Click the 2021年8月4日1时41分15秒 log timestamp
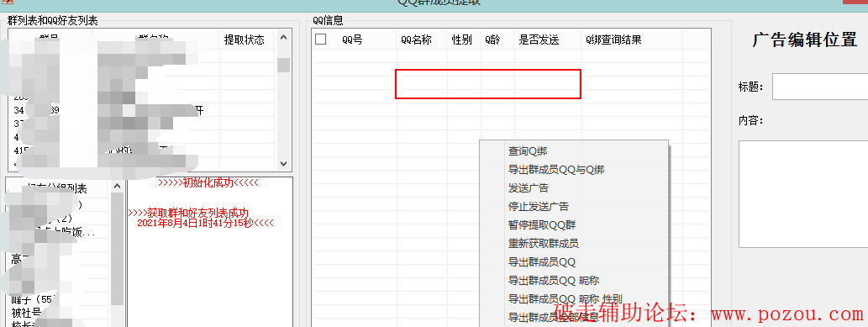 click(x=205, y=223)
